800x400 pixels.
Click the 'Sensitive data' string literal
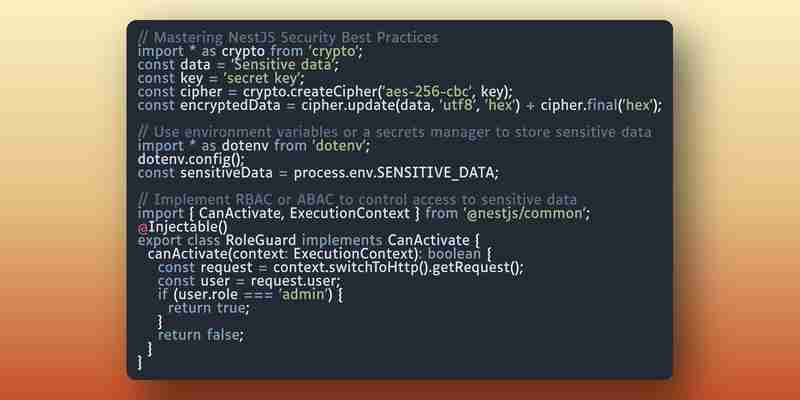(x=280, y=65)
